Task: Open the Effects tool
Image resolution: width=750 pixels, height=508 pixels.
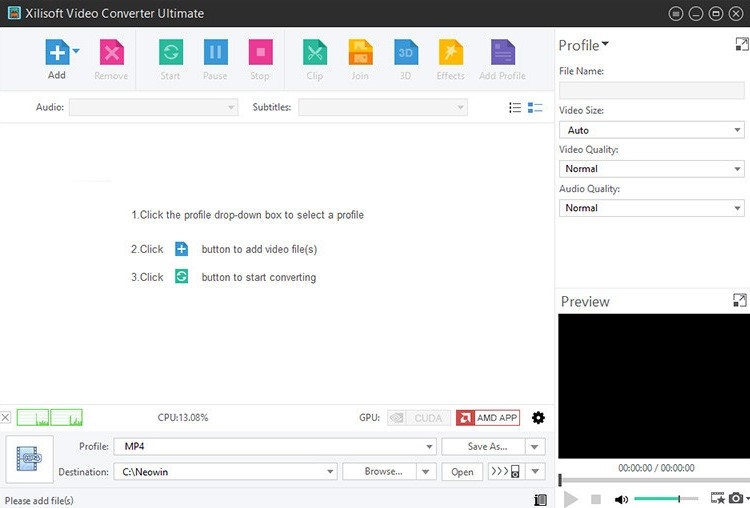Action: tap(451, 52)
